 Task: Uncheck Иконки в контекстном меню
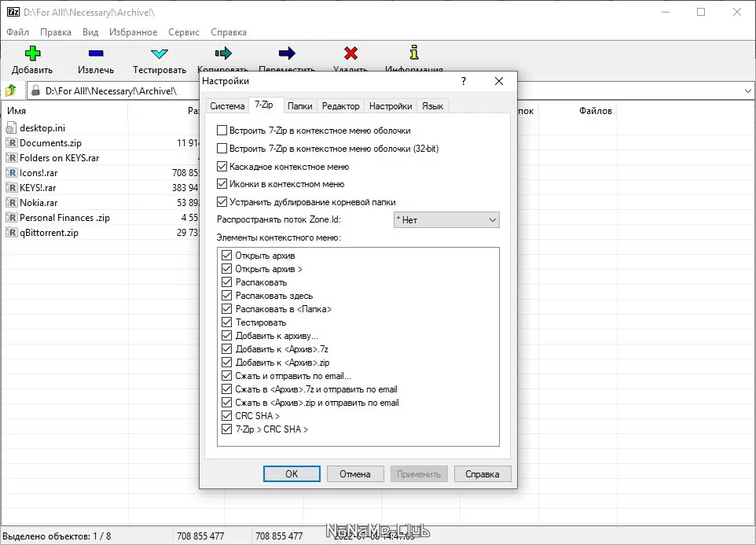pyautogui.click(x=222, y=184)
